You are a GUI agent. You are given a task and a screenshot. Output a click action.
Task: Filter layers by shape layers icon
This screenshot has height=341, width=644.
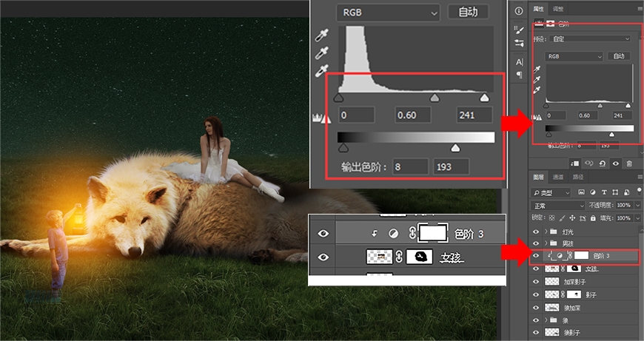point(615,192)
